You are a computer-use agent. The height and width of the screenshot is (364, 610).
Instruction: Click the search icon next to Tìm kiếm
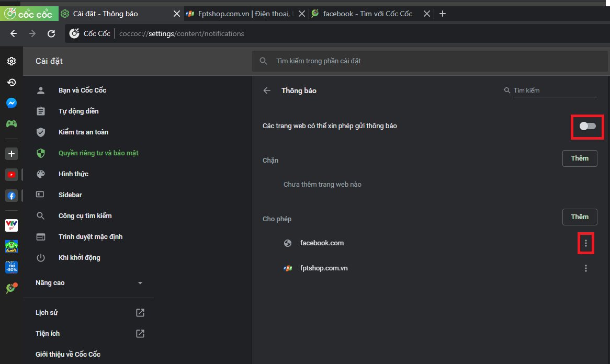[x=507, y=90]
